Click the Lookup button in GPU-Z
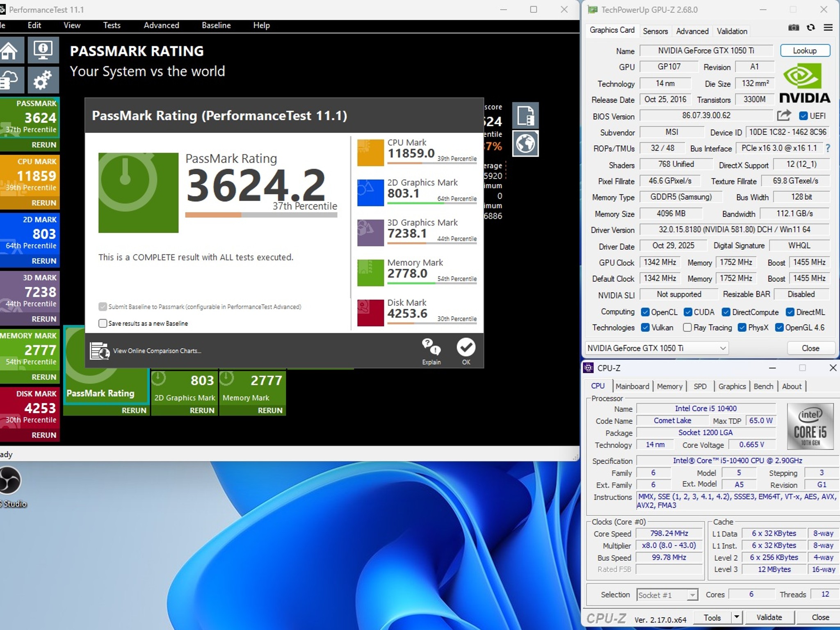 pos(805,50)
